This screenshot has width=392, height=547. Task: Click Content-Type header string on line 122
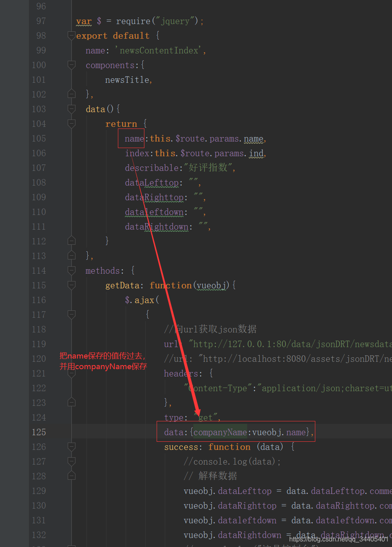click(219, 388)
